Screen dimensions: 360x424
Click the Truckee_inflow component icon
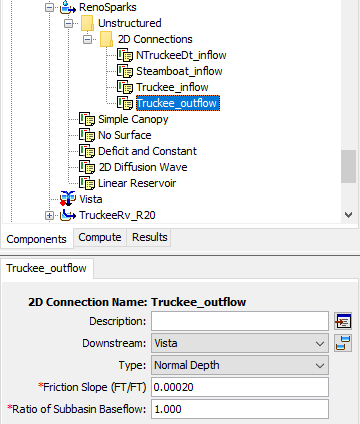(125, 87)
